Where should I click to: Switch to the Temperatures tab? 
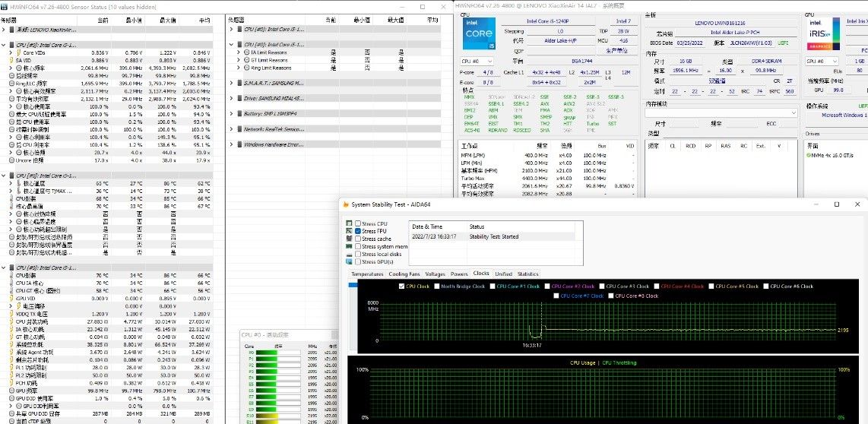[x=368, y=274]
